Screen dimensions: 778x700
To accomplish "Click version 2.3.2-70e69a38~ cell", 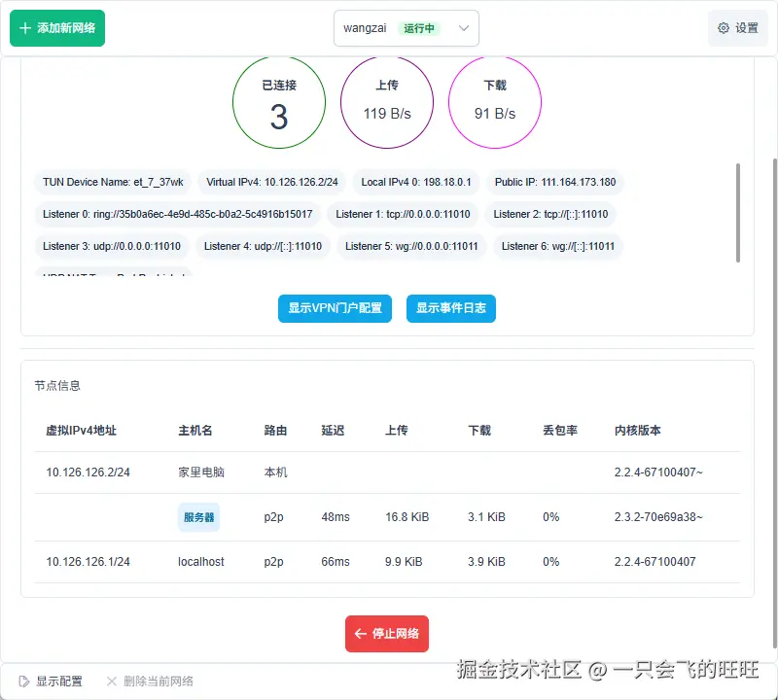I will [x=658, y=517].
